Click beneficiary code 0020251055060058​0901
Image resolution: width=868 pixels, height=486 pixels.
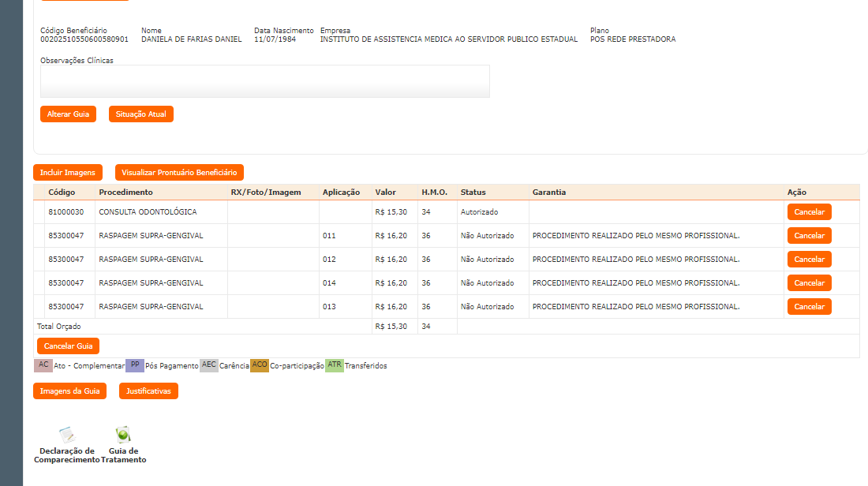point(84,39)
